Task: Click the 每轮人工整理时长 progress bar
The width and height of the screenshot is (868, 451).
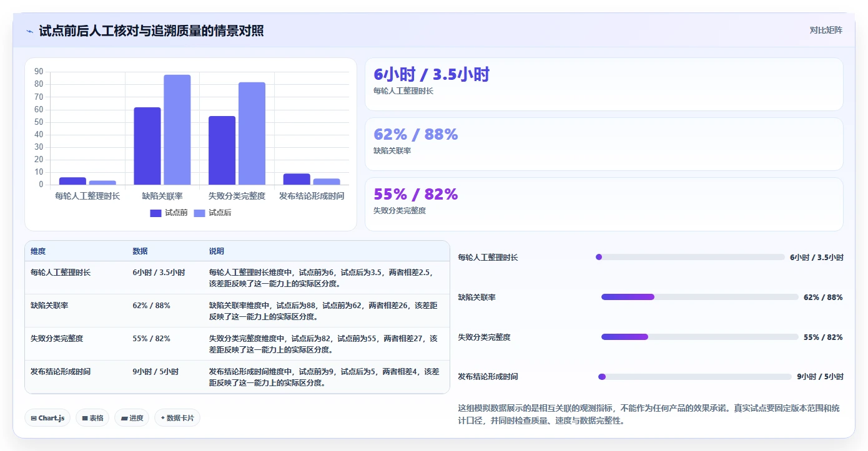Action: [690, 257]
